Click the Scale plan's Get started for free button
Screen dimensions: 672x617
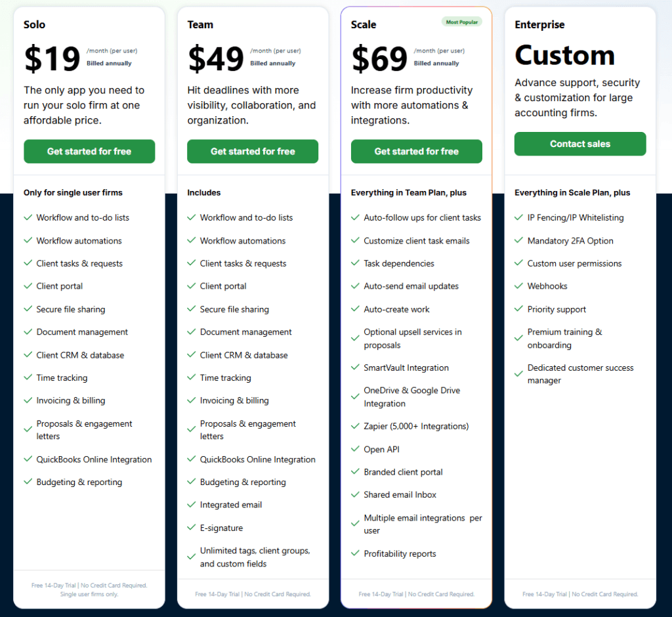click(x=416, y=152)
